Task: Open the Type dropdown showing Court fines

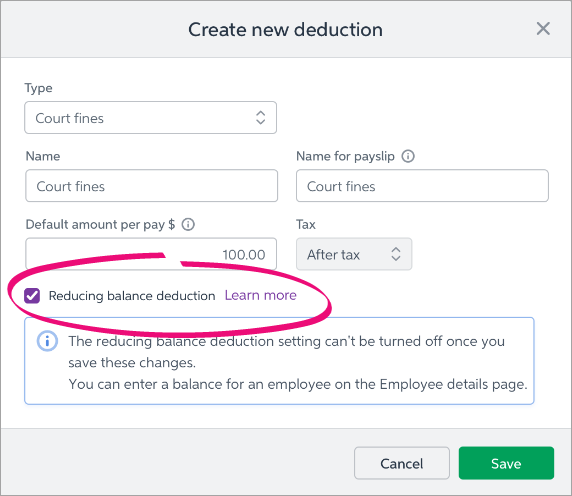Action: tap(150, 117)
